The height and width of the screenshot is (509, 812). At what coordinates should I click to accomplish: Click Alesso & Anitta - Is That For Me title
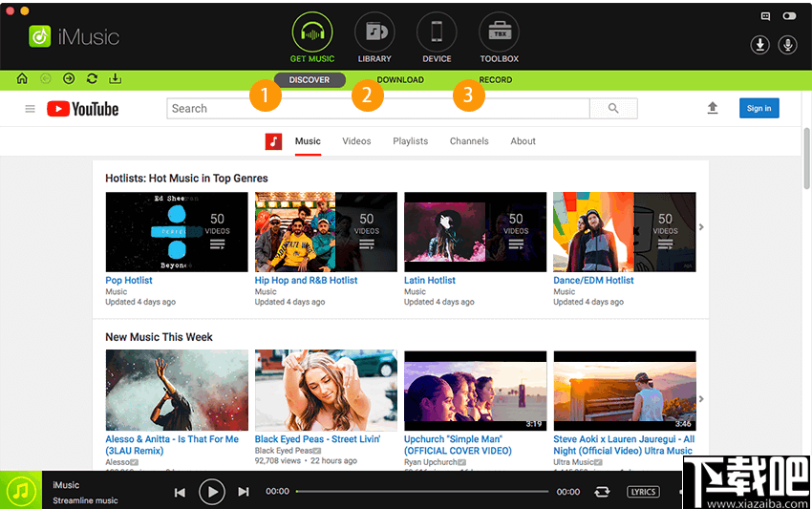[172, 445]
